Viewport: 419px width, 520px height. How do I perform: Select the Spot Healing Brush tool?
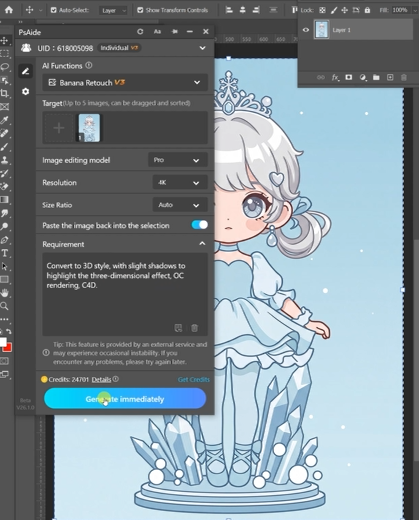click(4, 133)
